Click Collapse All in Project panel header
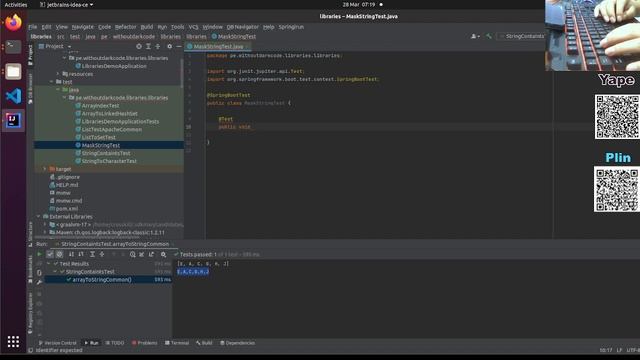640x360 pixels. (158, 47)
